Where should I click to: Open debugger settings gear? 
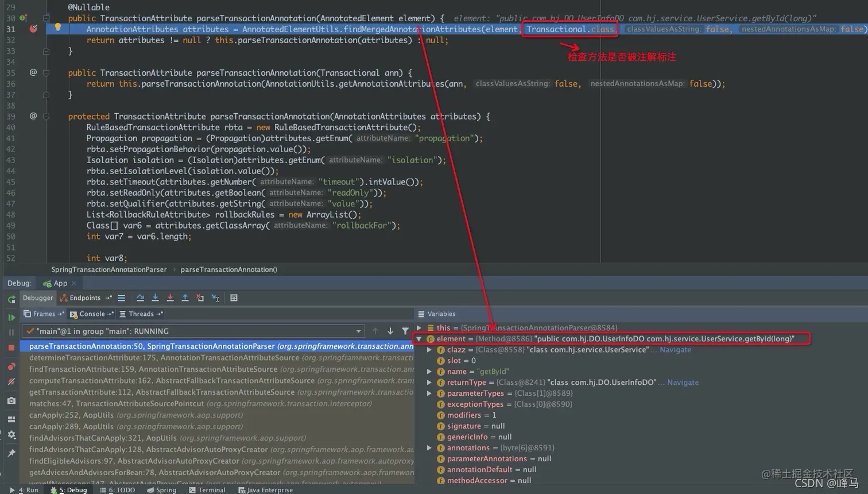[11, 435]
